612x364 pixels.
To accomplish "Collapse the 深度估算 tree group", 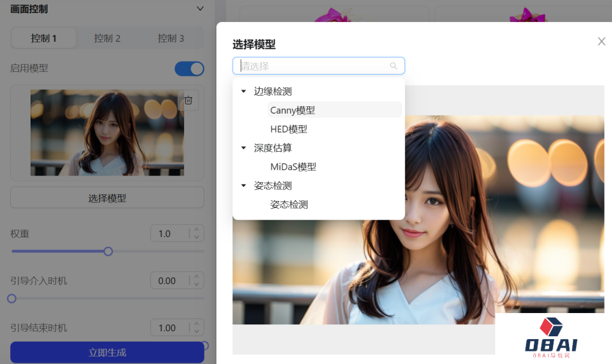I will (244, 148).
